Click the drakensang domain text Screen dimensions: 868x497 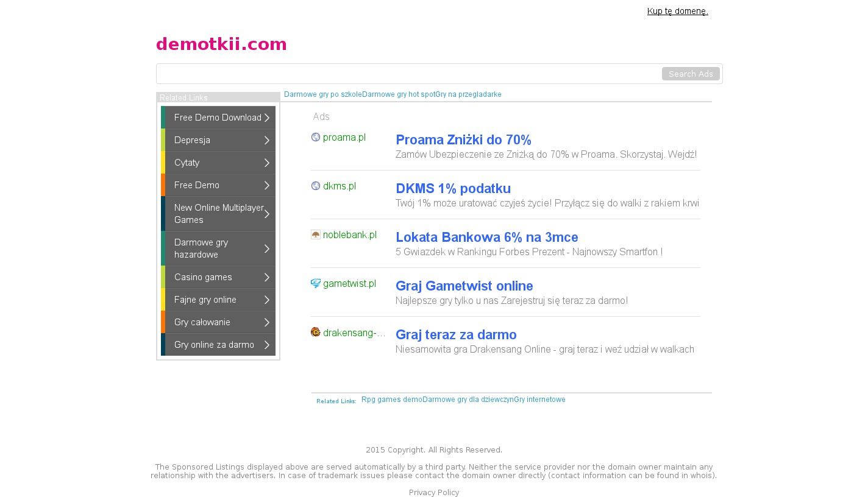pyautogui.click(x=354, y=333)
